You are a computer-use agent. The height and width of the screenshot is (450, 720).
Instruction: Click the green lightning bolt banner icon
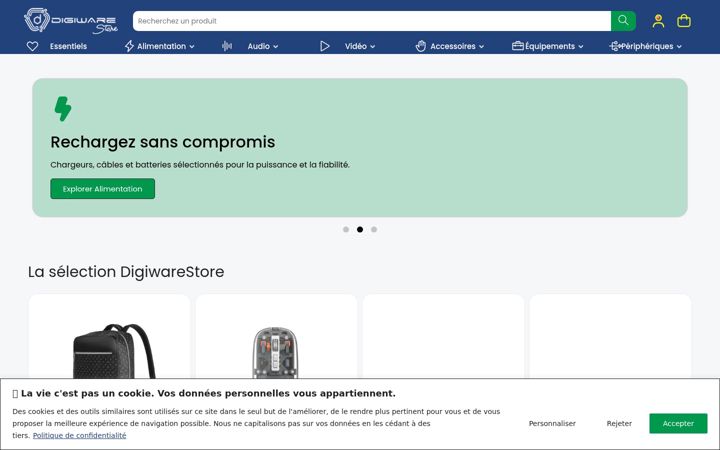(x=63, y=109)
